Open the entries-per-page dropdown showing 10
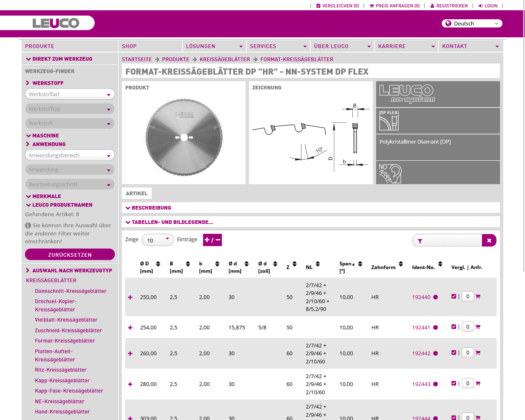The height and width of the screenshot is (420, 525). tap(158, 240)
